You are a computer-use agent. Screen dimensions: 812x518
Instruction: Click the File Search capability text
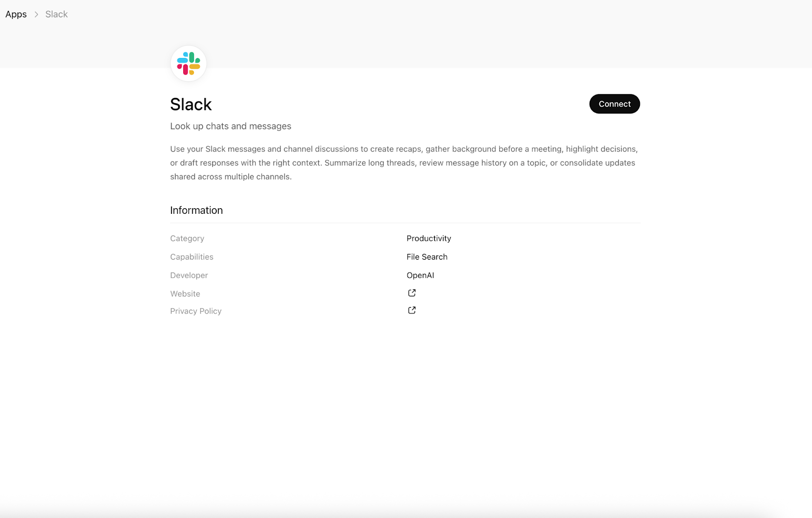coord(427,256)
